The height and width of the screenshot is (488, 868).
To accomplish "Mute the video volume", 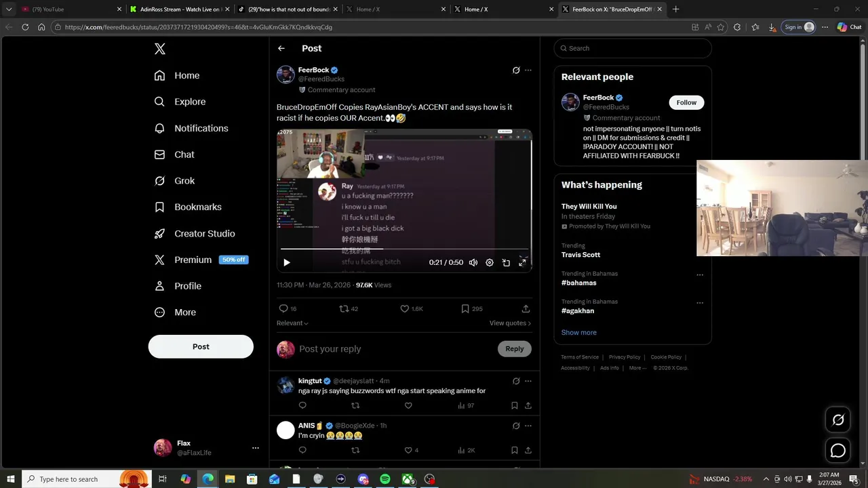I will 473,262.
